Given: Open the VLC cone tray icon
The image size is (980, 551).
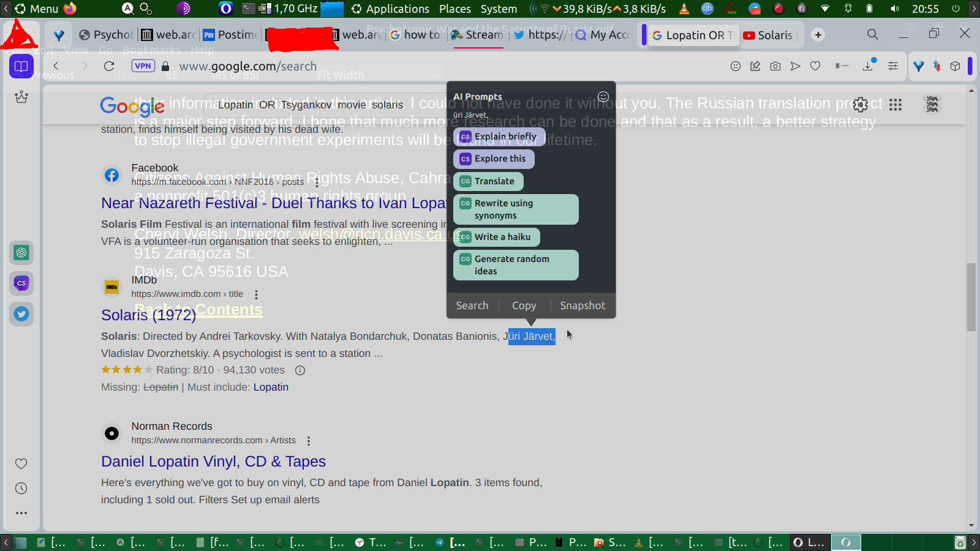Looking at the screenshot, I should (684, 9).
